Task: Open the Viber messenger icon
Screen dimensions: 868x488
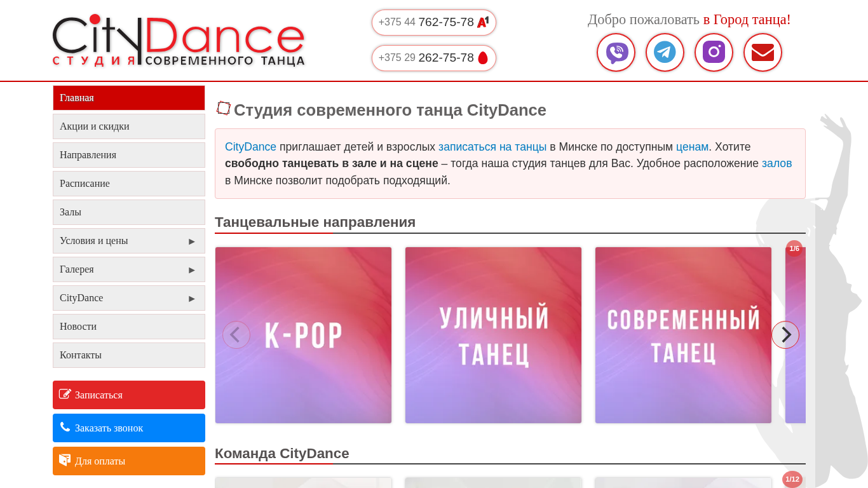Action: point(616,52)
